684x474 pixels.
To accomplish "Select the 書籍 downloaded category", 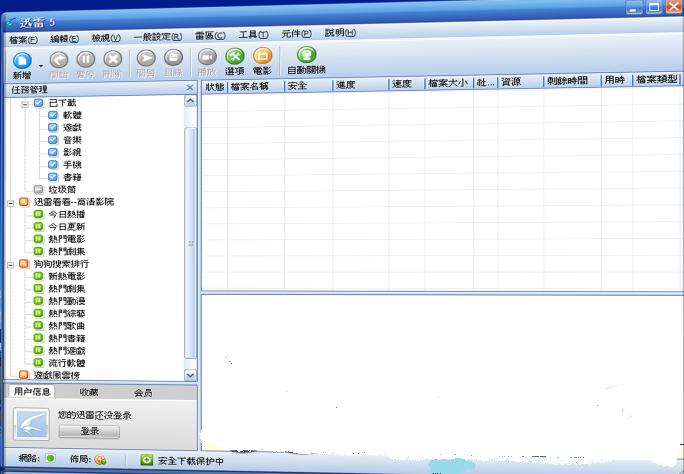I will [72, 177].
